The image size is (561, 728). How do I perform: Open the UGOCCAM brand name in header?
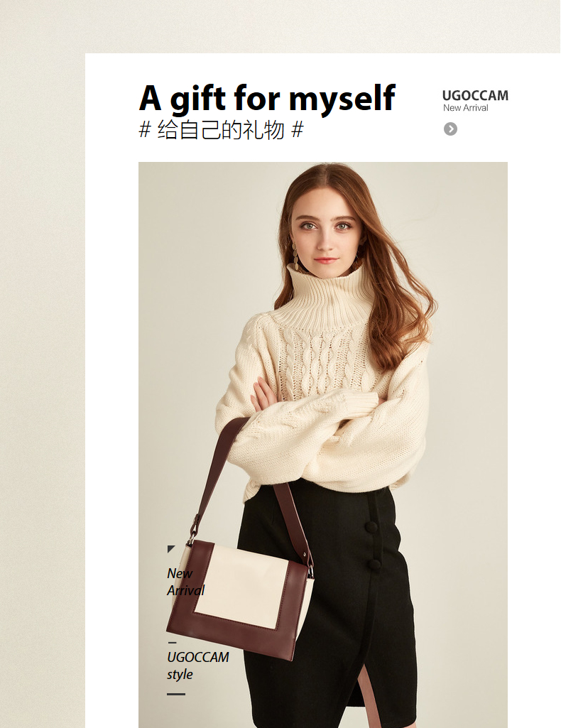click(x=475, y=96)
